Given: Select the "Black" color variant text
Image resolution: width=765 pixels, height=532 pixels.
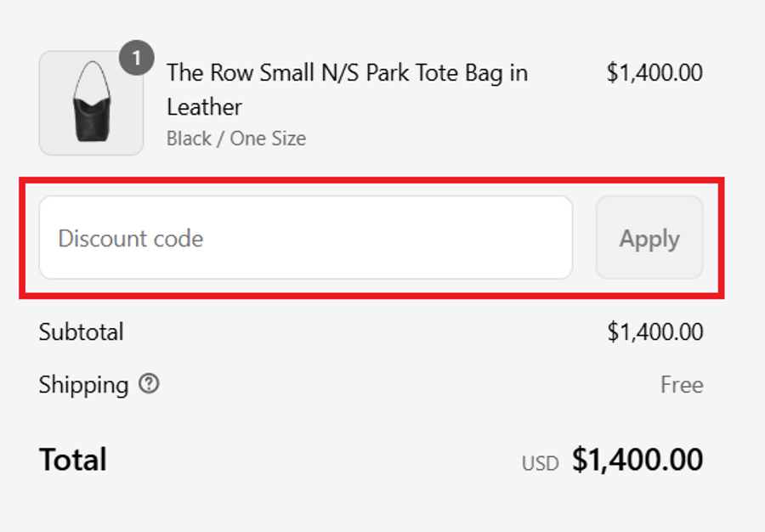Looking at the screenshot, I should click(189, 139).
